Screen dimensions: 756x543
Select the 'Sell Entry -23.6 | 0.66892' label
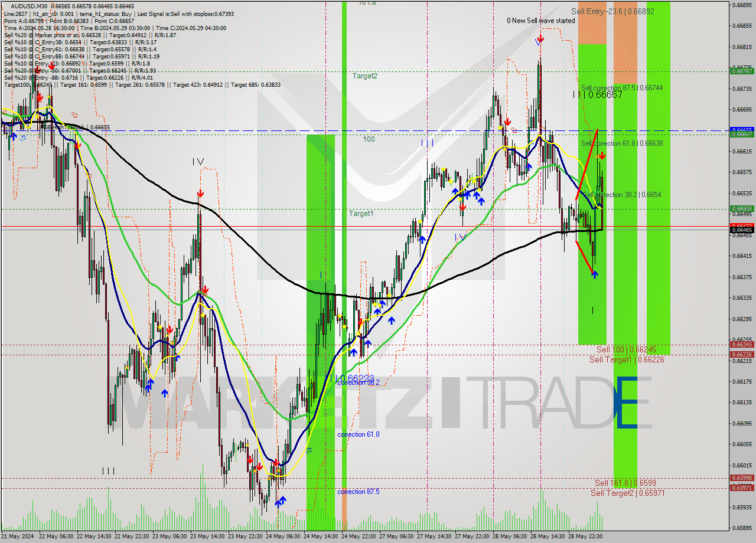(x=612, y=11)
